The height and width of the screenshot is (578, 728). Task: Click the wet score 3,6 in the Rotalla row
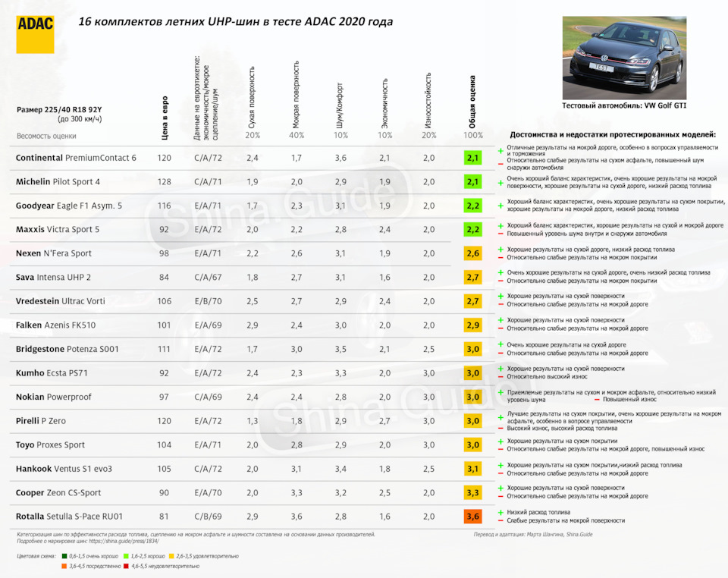[297, 517]
